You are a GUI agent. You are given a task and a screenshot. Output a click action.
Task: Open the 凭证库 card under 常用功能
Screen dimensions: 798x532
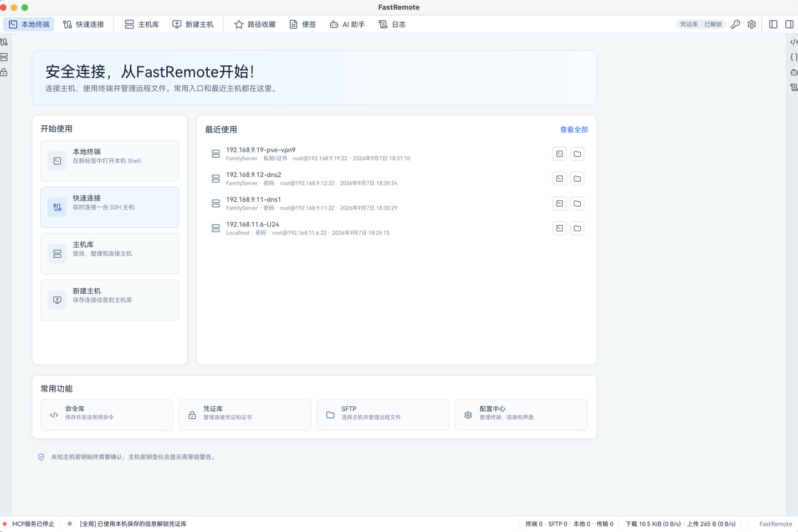(245, 415)
